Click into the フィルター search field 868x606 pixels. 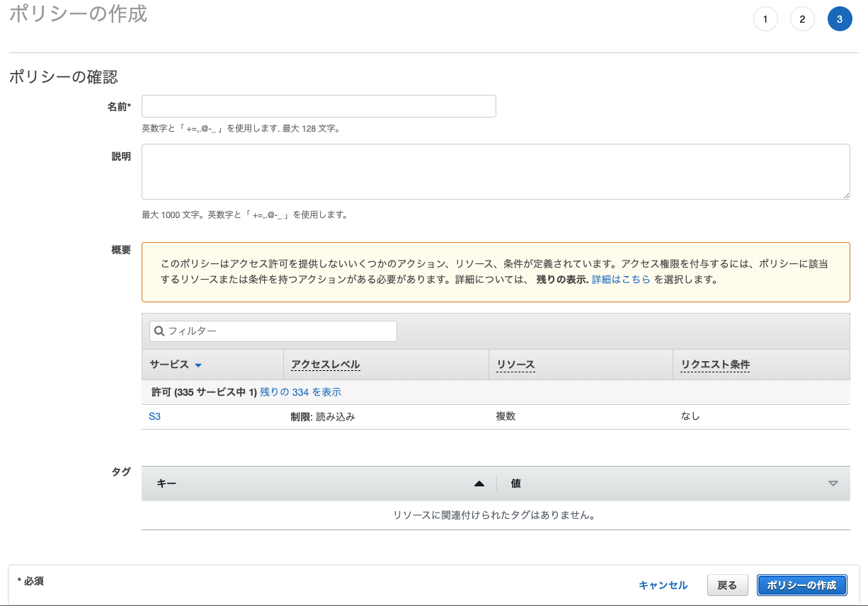click(273, 331)
